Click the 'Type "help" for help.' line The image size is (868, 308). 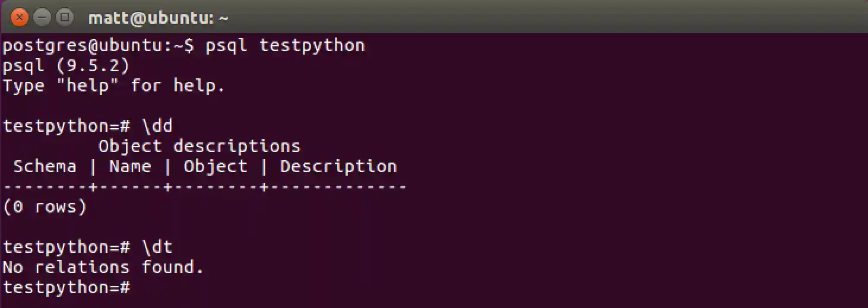click(x=114, y=85)
